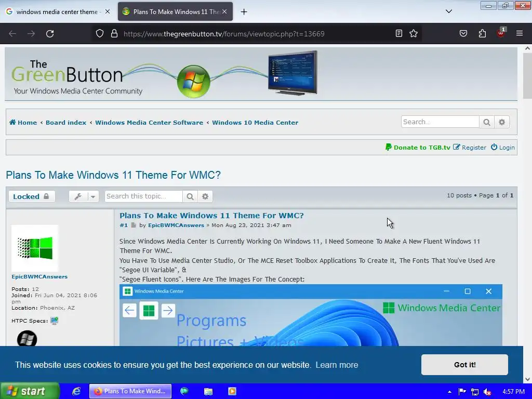Click the page vertical scrollbar thumb
The image size is (532, 399).
tap(527, 76)
